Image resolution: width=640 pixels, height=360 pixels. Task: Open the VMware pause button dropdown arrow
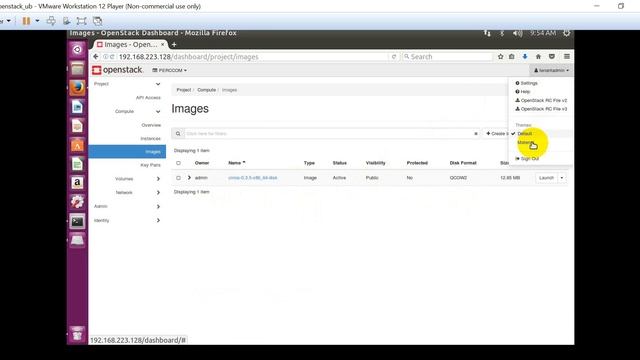pos(37,21)
